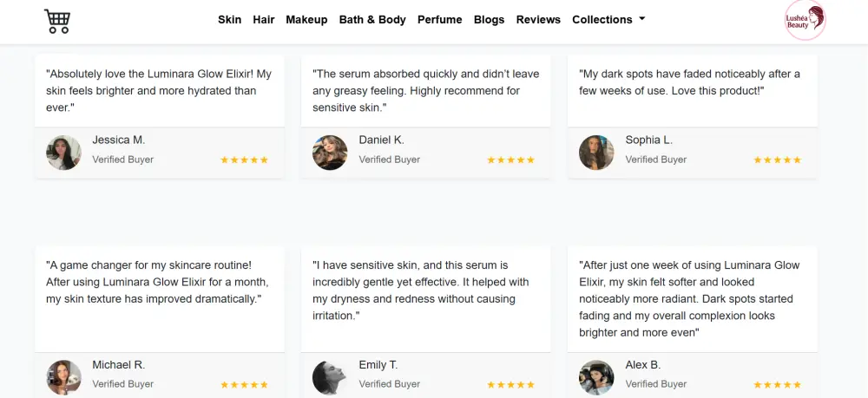Click Daniel K.'s profile avatar
The height and width of the screenshot is (398, 868).
coord(330,153)
